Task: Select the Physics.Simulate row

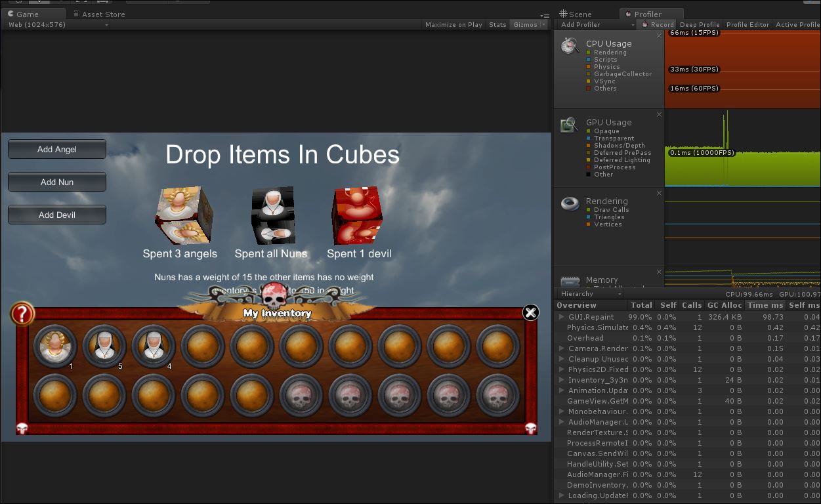Action: pos(687,327)
